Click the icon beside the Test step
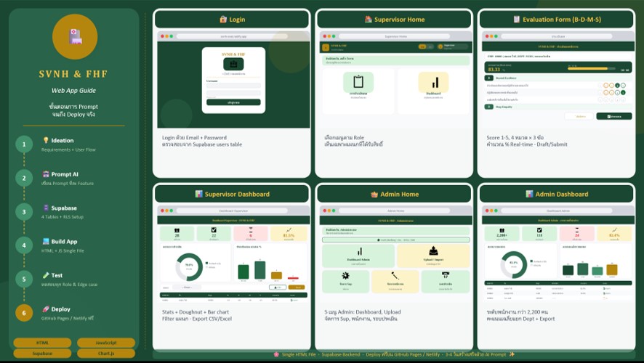 (46, 275)
